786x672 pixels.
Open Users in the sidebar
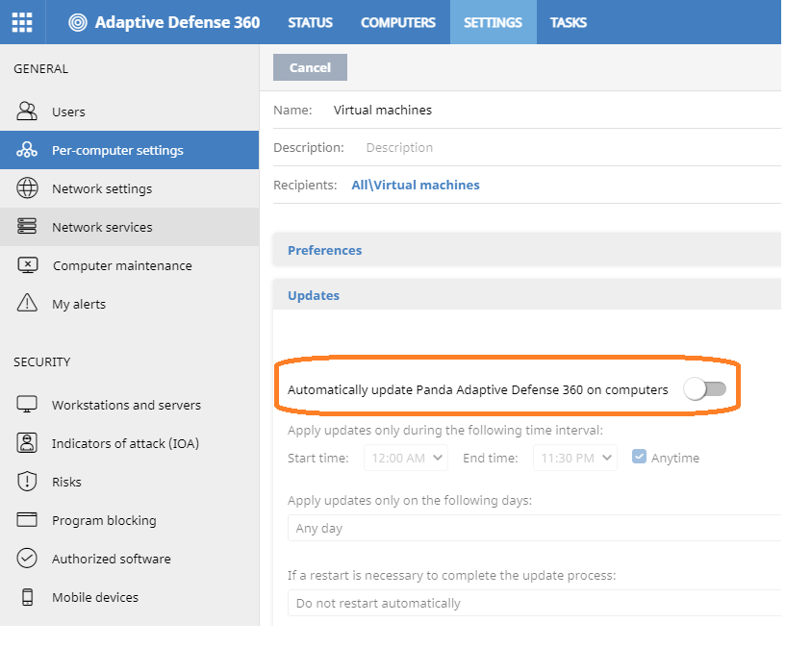click(129, 112)
